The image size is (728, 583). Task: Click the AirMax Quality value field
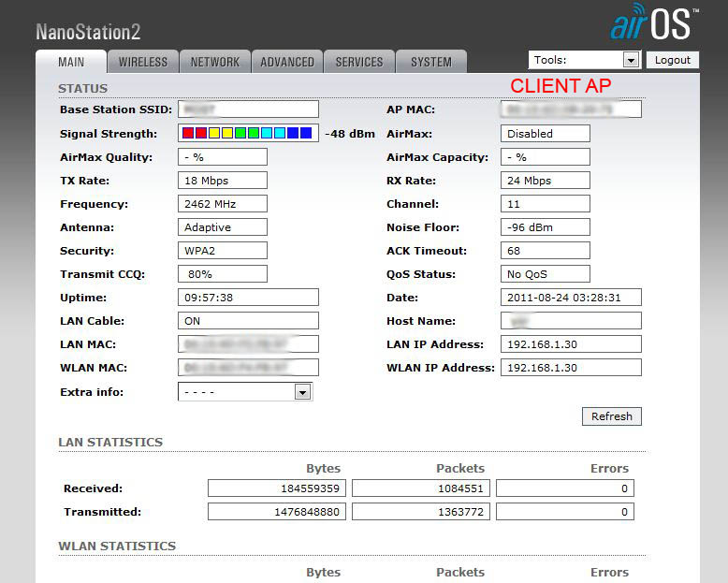[223, 157]
